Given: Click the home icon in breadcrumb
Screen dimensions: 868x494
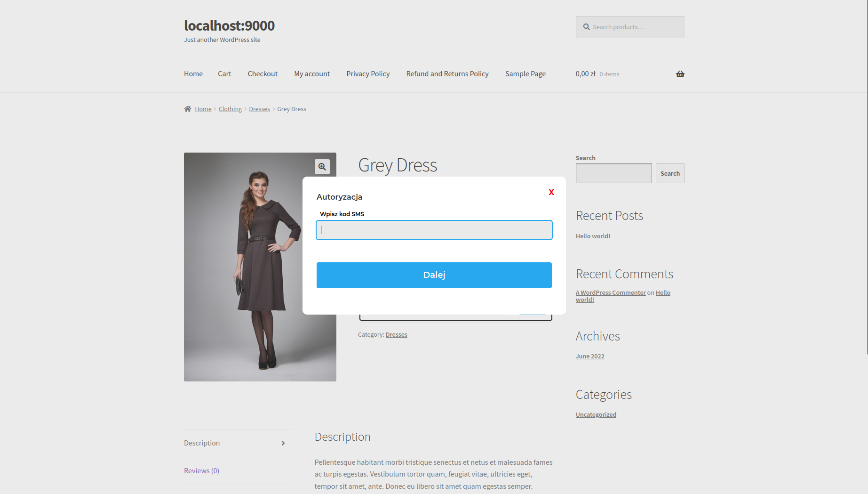Looking at the screenshot, I should tap(188, 109).
